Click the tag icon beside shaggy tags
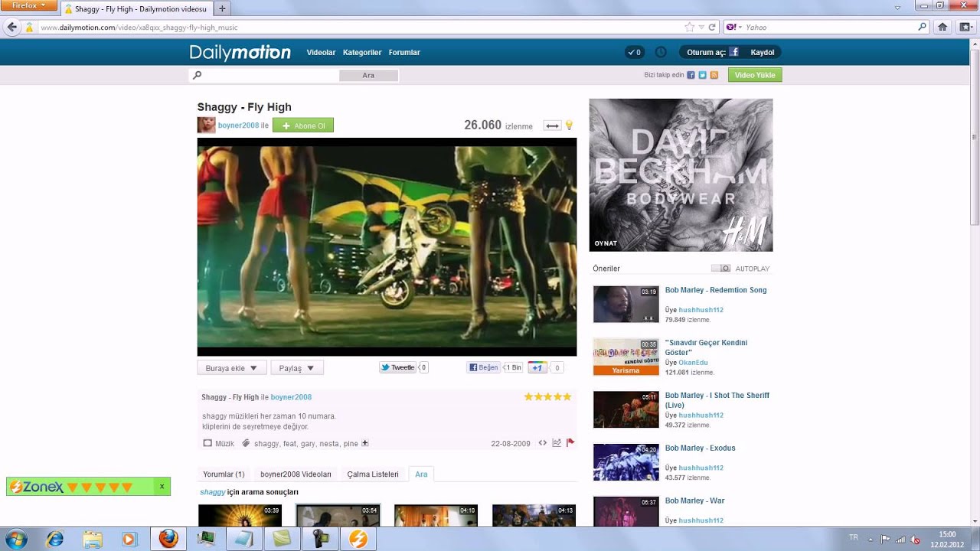 click(x=246, y=443)
